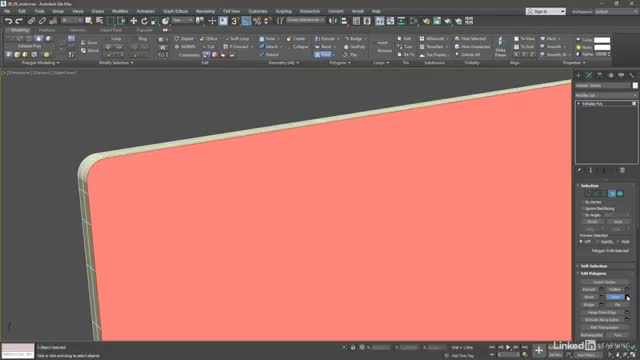Viewport: 640px width, 360px height.
Task: Click Hide Selected in ribbon
Action: click(470, 39)
